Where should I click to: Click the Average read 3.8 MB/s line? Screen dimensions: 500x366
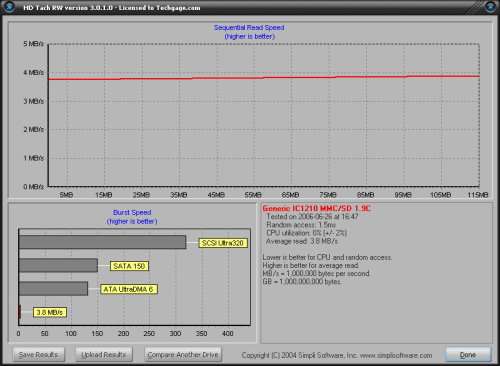[302, 241]
